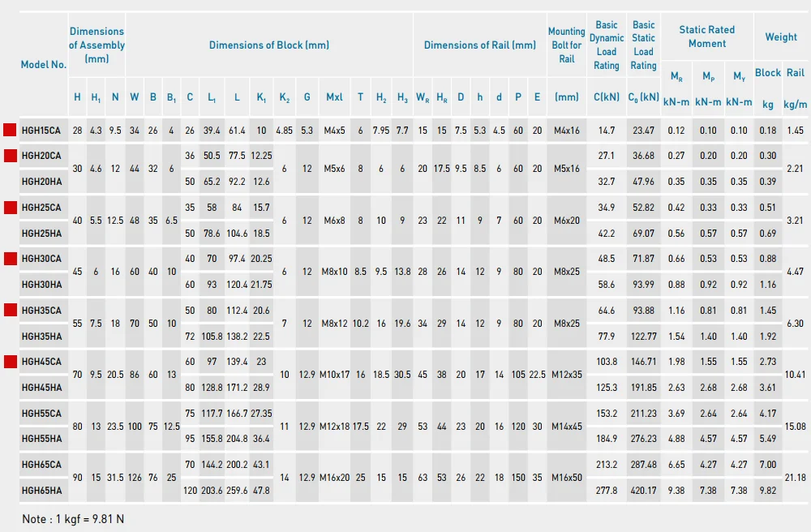Image resolution: width=811 pixels, height=532 pixels.
Task: Click the 'C(kN)' column header
Action: 606,97
